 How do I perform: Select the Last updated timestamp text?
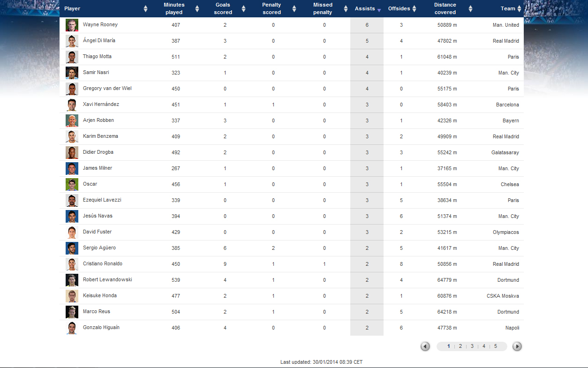[322, 362]
